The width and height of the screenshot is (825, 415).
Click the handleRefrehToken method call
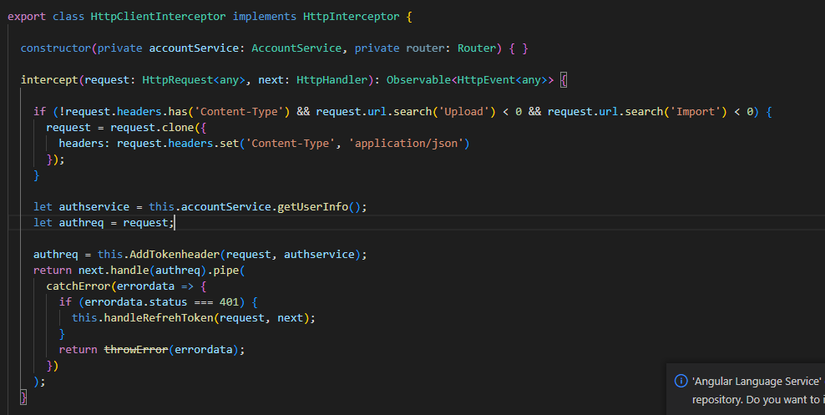pos(159,318)
